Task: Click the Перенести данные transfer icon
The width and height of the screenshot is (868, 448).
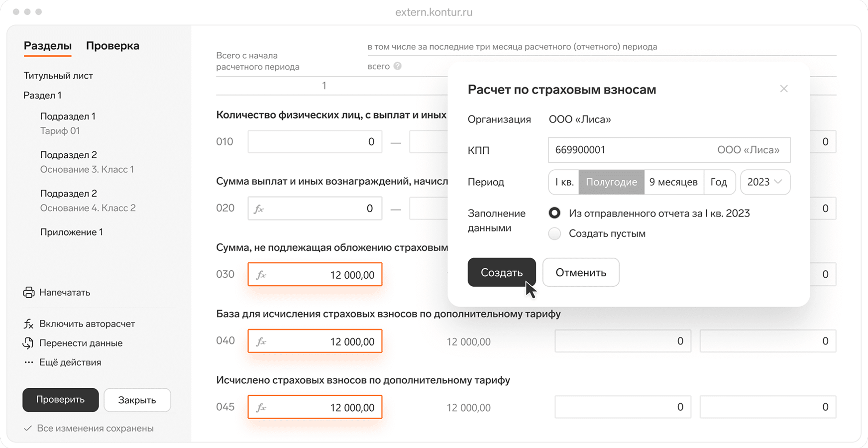Action: pyautogui.click(x=28, y=343)
